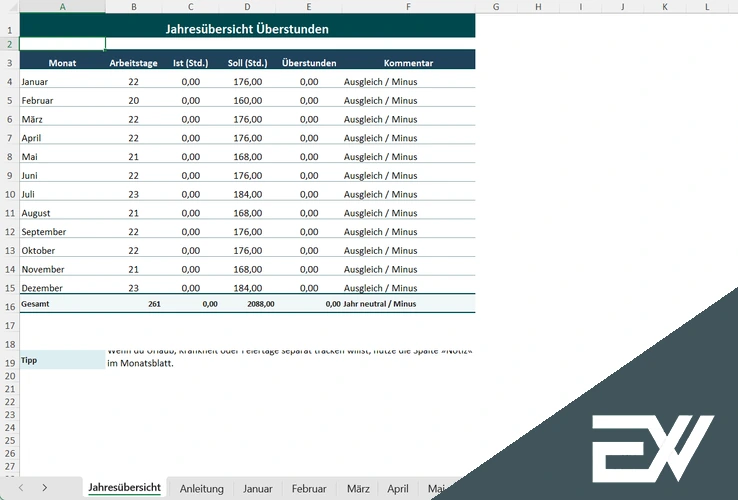Select the Dezember month cell
The image size is (738, 500).
(x=63, y=287)
